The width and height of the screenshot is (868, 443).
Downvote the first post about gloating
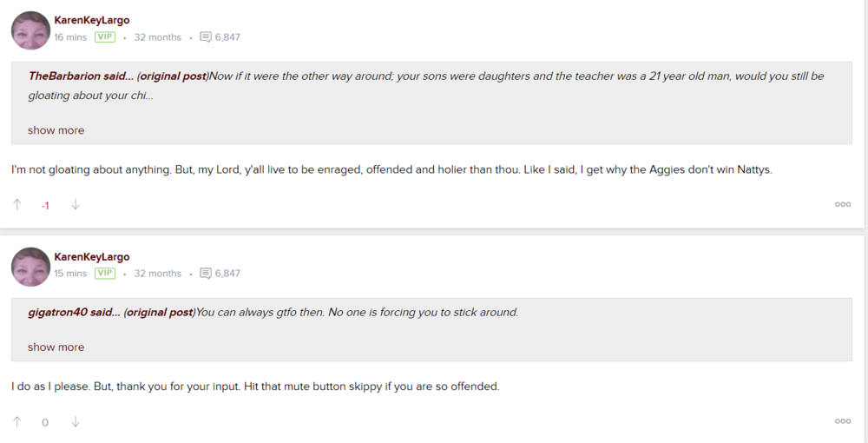click(x=76, y=205)
